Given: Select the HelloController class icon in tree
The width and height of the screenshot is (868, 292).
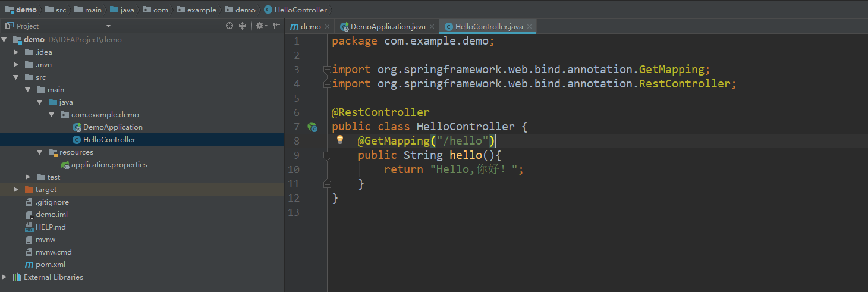Looking at the screenshot, I should click(76, 140).
